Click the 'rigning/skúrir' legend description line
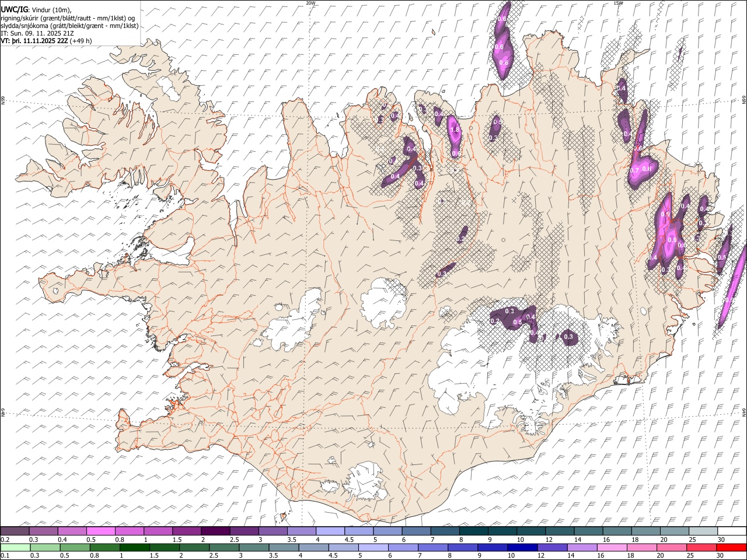The height and width of the screenshot is (560, 747). pyautogui.click(x=68, y=18)
